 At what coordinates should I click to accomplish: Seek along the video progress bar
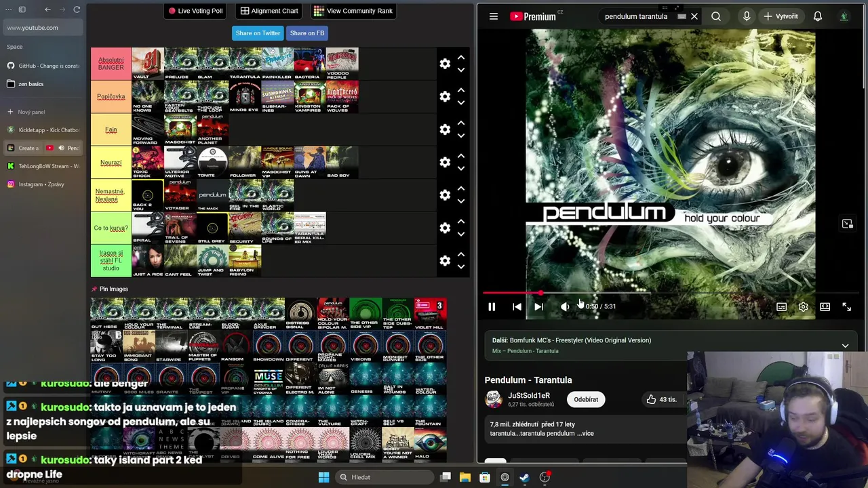671,293
